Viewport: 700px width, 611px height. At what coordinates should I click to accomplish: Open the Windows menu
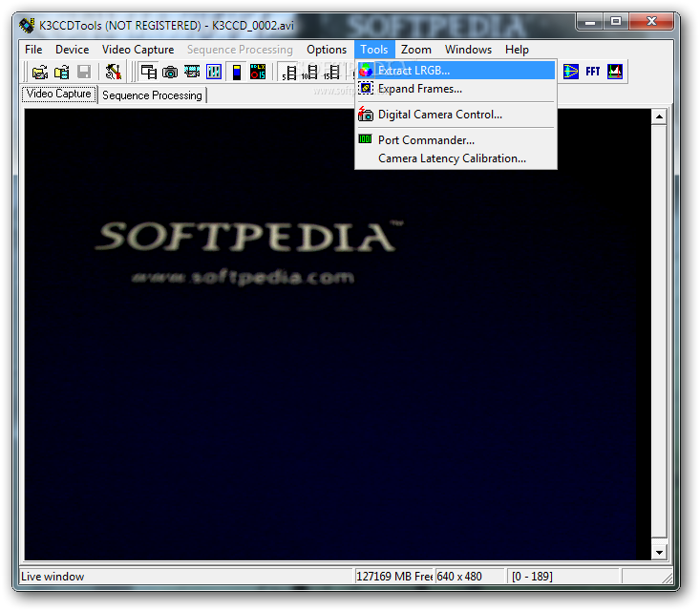click(468, 50)
